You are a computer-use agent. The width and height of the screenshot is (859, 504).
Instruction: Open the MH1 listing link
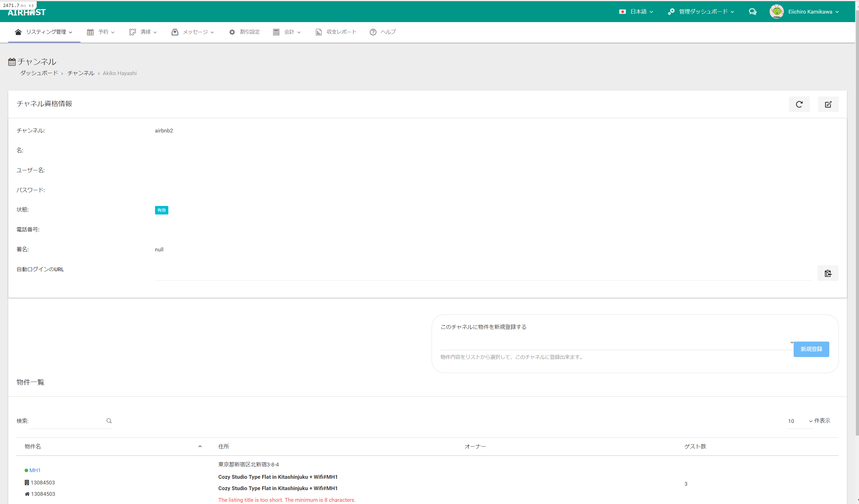click(x=35, y=470)
